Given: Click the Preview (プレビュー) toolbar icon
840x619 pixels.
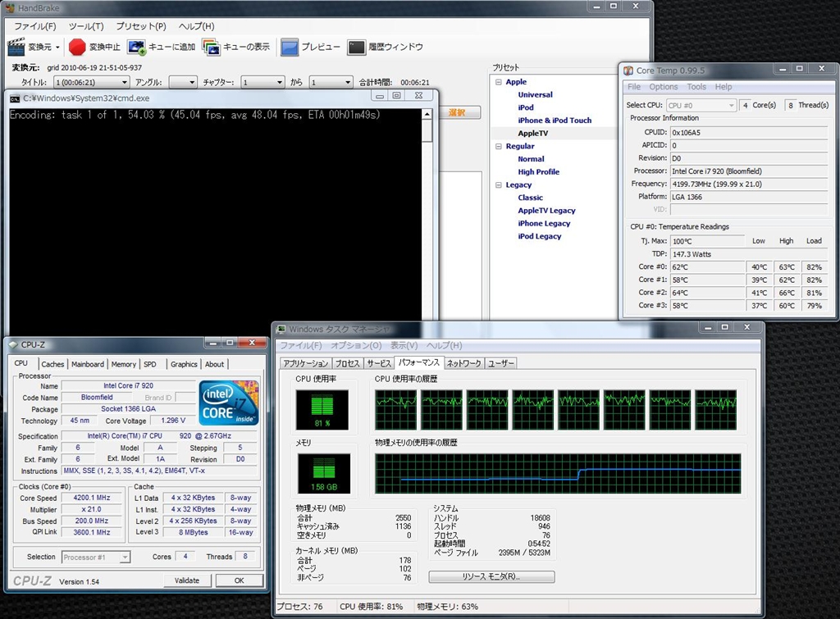Looking at the screenshot, I should point(290,48).
